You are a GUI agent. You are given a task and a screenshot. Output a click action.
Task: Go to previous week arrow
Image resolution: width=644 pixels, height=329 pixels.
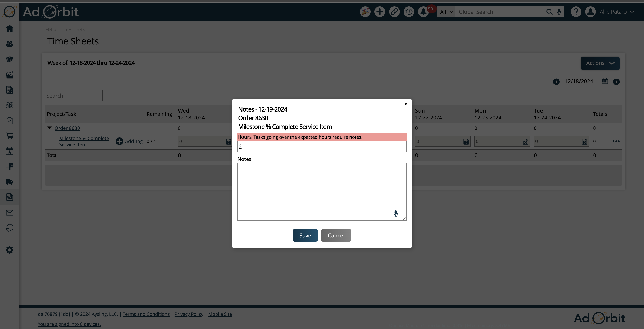pyautogui.click(x=556, y=82)
